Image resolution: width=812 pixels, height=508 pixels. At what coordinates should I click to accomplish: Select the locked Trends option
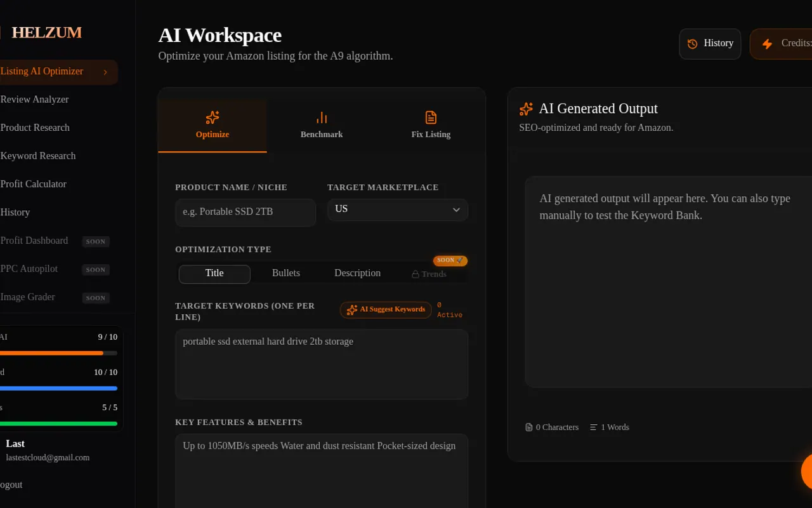pos(429,274)
